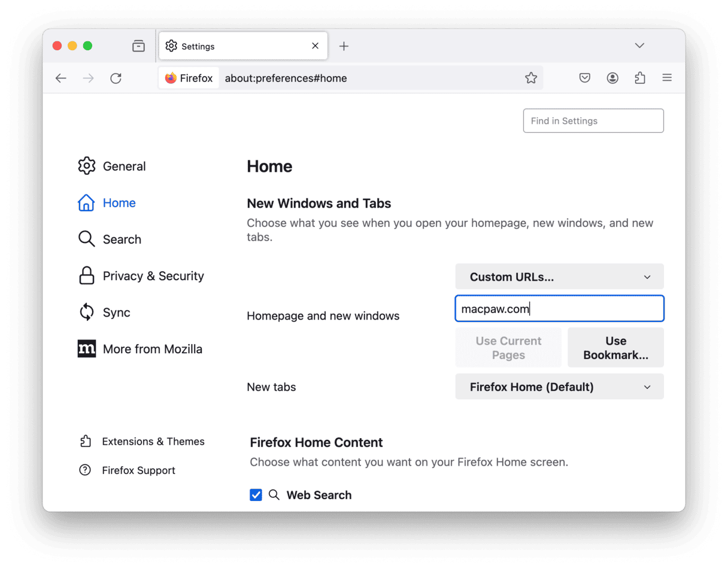Click the 'New Windows and Tabs' heading
728x568 pixels.
[319, 203]
